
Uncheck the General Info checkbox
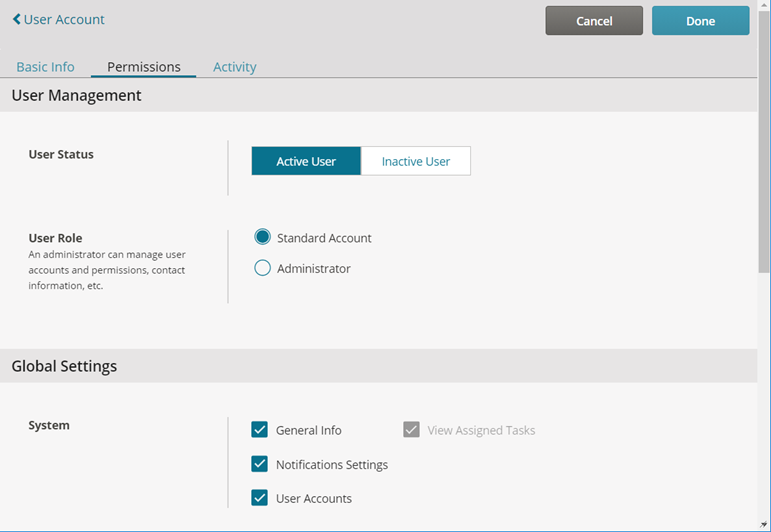click(x=260, y=429)
